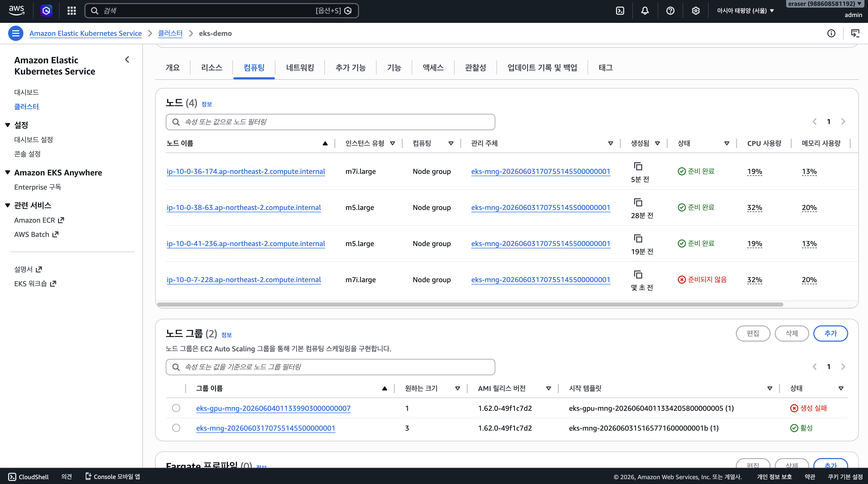Open node ip-10-0-36-174.ap-northeast-2.compute.internal
868x484 pixels.
tap(246, 171)
